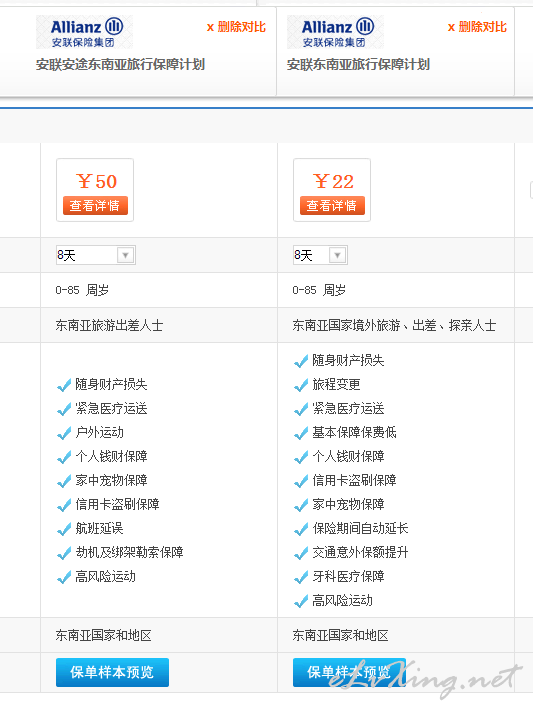Click 随身财产损失 in the ¥22 plan column
This screenshot has height=712, width=533.
click(348, 361)
